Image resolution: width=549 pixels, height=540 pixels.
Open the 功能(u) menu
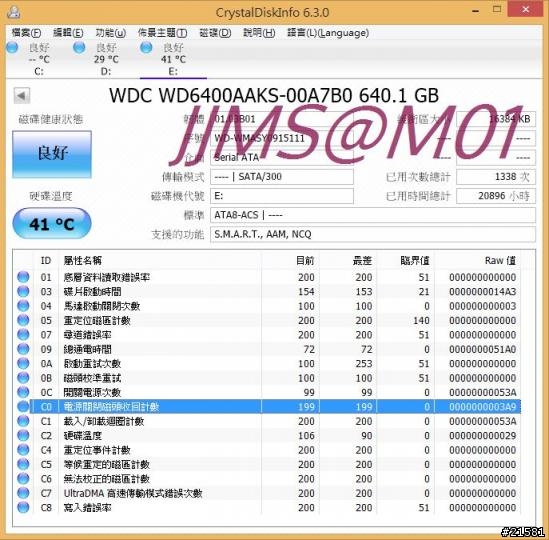[x=111, y=33]
